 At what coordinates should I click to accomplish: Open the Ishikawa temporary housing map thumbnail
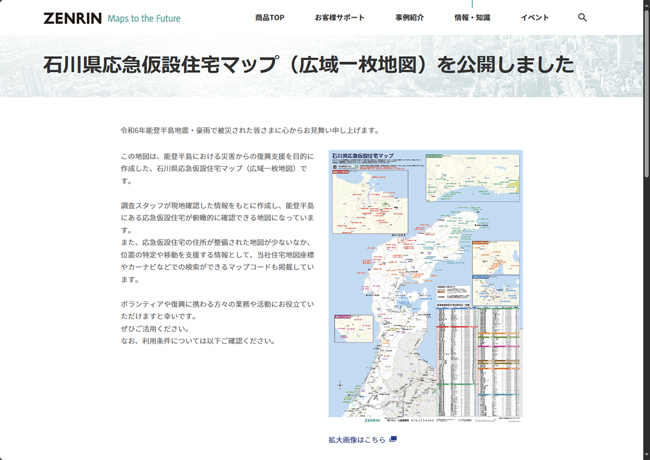pyautogui.click(x=425, y=286)
